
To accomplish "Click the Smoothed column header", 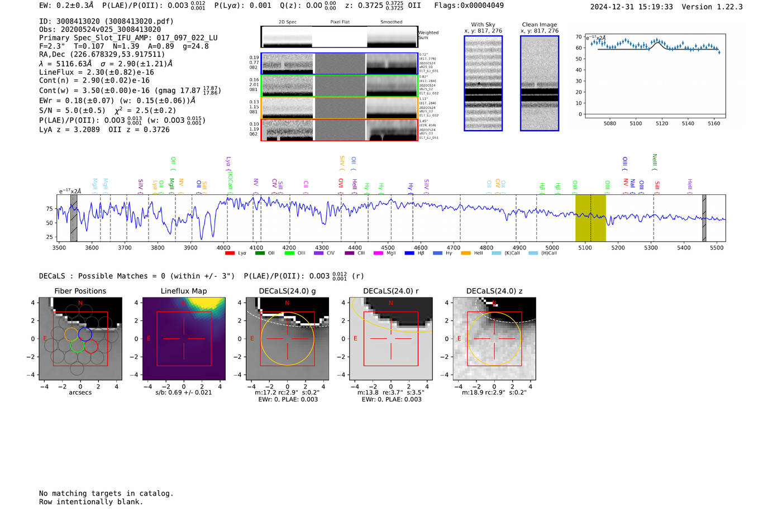I will (391, 22).
